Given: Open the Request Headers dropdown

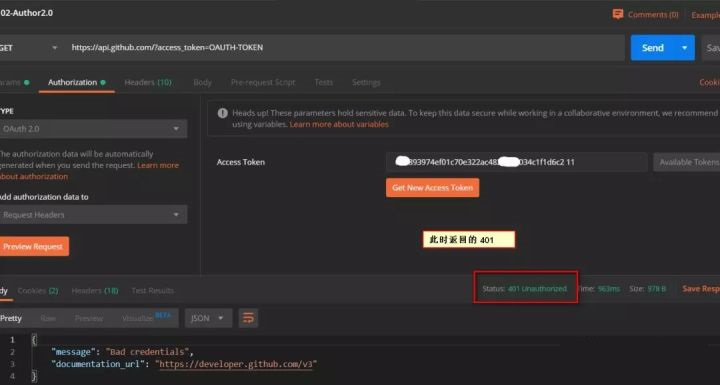Looking at the screenshot, I should click(x=93, y=215).
